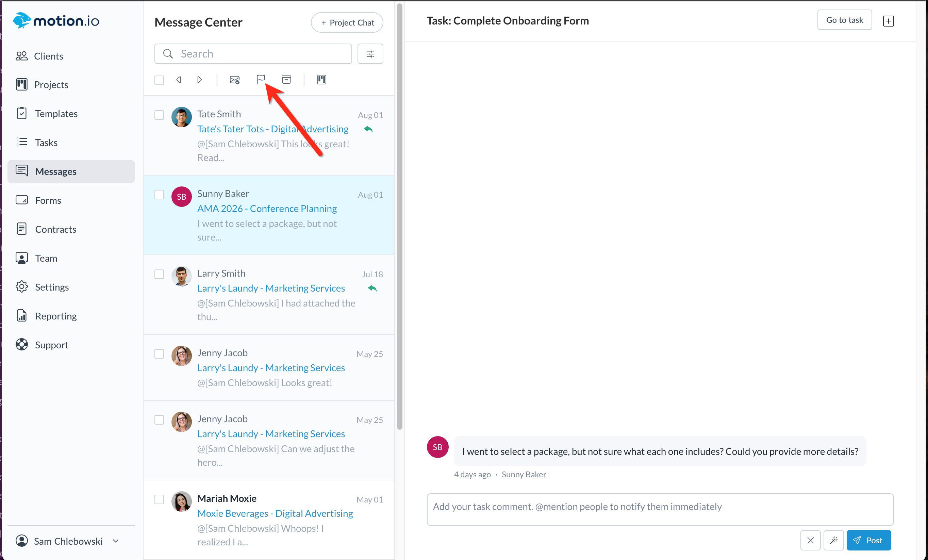Click the magic wand AI icon
The height and width of the screenshot is (560, 928).
[x=833, y=540]
